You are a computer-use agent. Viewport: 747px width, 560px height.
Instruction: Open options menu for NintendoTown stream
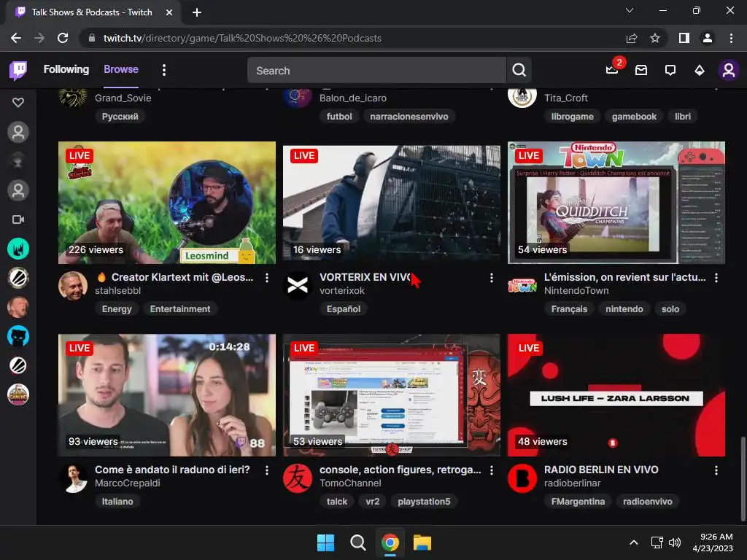(x=716, y=278)
